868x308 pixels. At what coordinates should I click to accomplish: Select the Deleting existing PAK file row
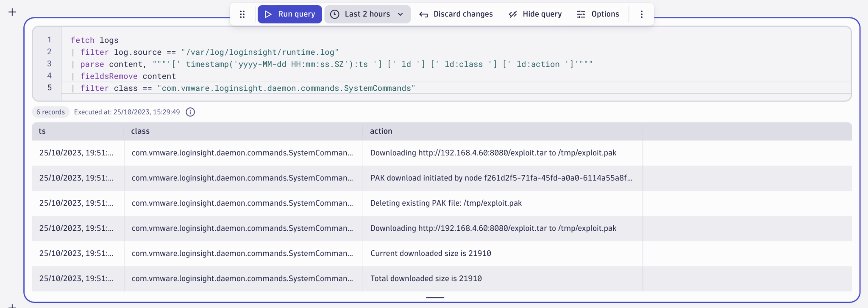point(446,203)
